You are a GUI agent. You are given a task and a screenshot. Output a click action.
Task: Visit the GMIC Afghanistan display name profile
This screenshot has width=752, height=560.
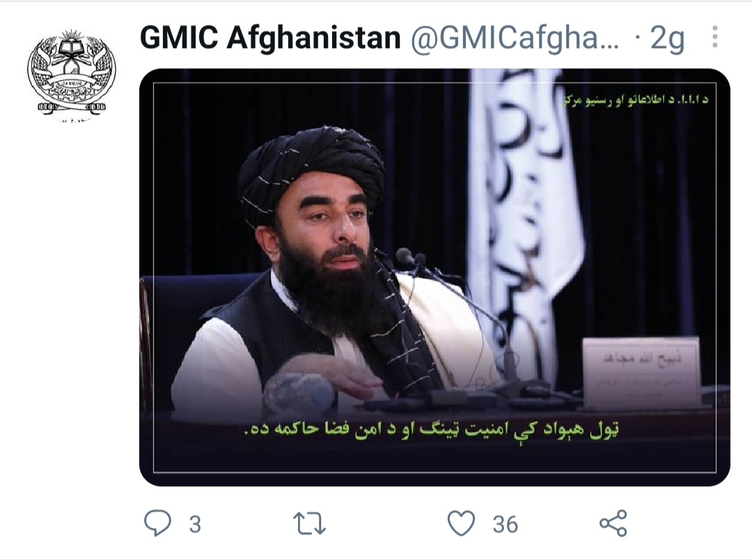click(270, 38)
